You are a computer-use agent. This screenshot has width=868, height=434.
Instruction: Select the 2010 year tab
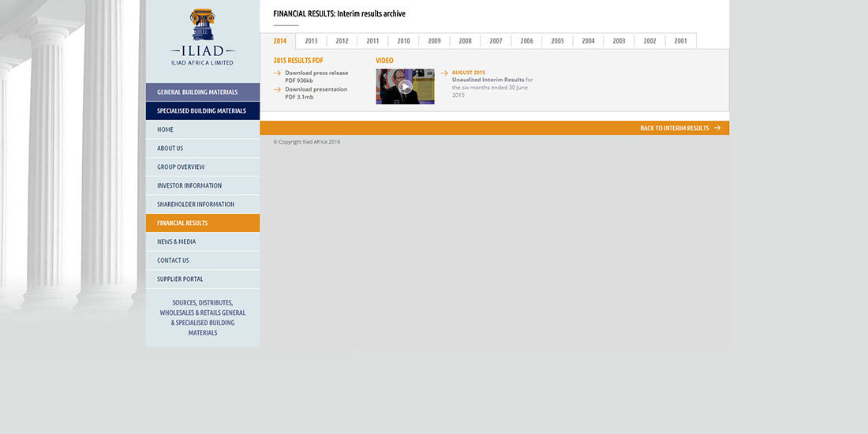tap(403, 41)
